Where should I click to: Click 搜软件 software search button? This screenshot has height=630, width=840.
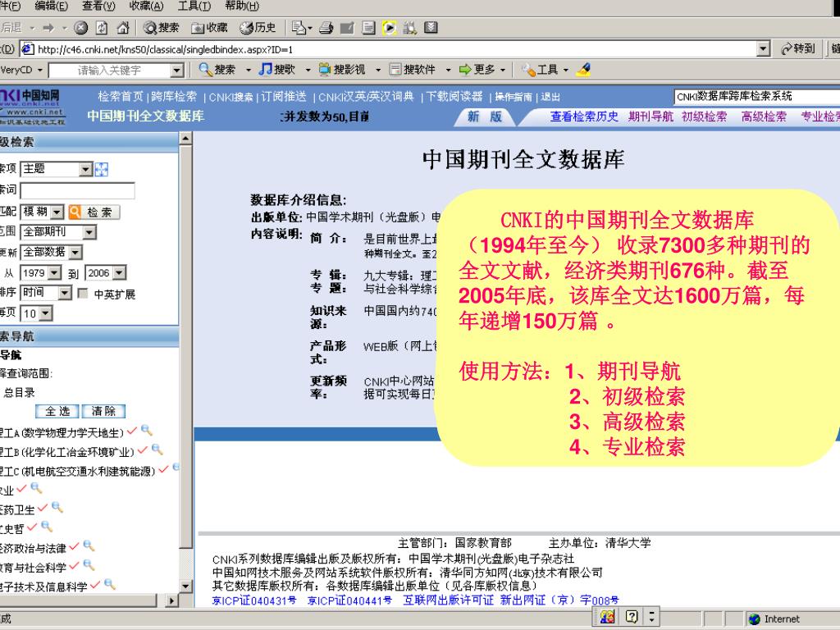(413, 70)
